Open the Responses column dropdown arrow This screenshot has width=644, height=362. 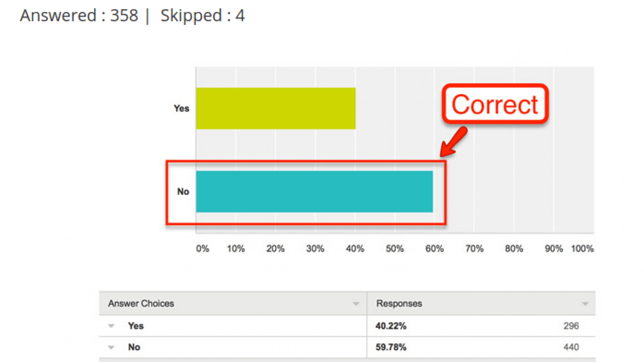tap(585, 304)
